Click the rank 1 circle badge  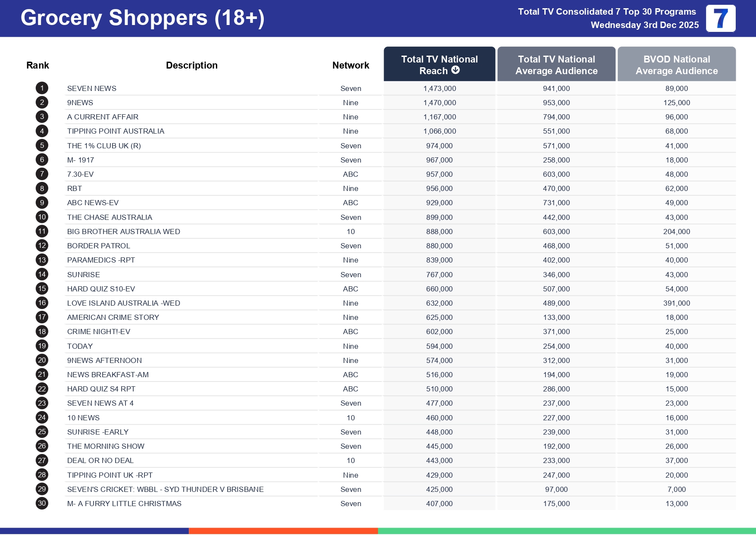(x=42, y=88)
